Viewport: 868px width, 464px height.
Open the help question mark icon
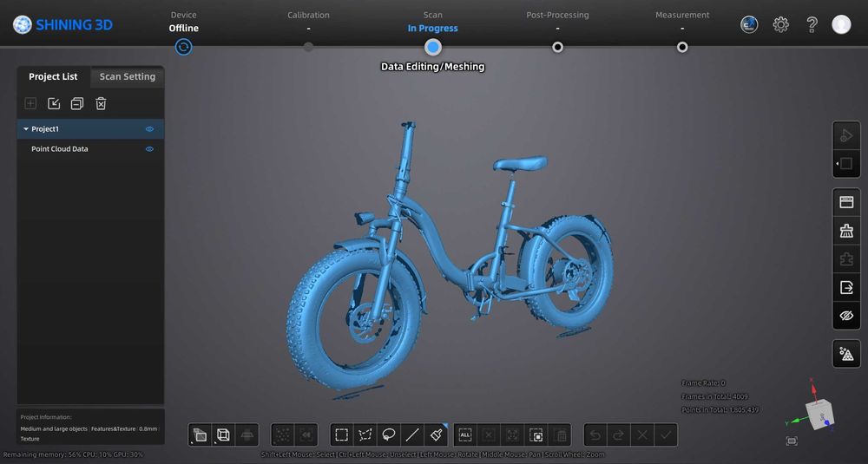pyautogui.click(x=812, y=24)
